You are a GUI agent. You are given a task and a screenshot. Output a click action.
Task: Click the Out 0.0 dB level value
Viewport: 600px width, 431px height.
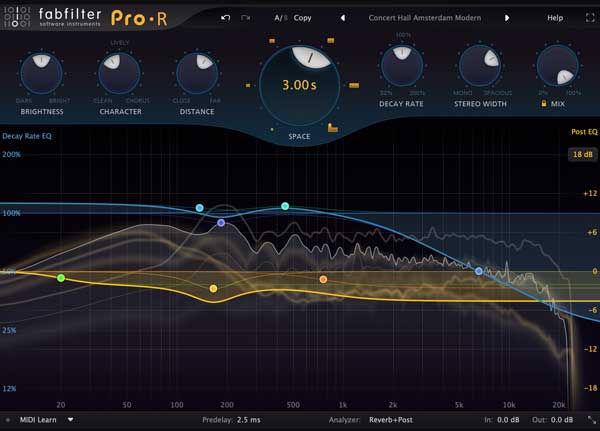pyautogui.click(x=562, y=420)
